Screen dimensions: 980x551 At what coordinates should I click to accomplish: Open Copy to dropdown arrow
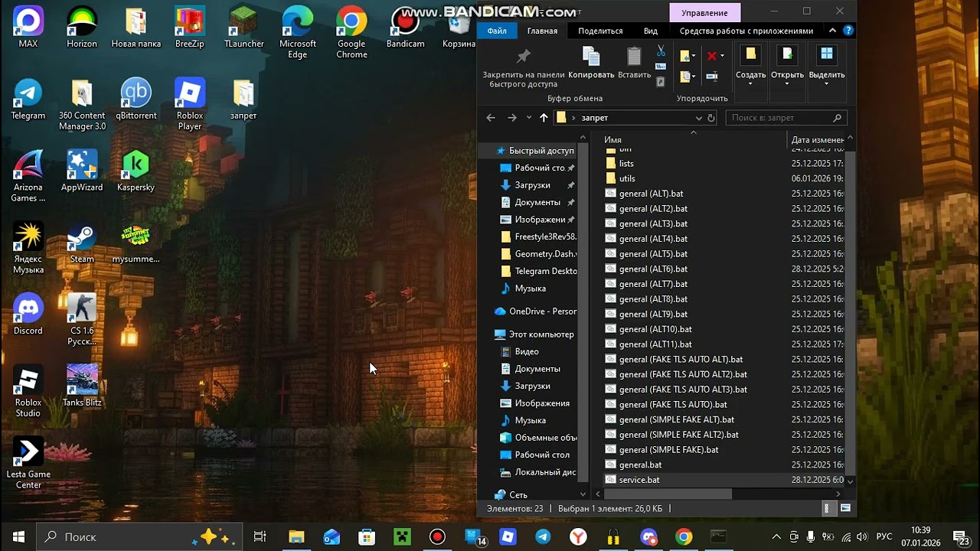693,77
